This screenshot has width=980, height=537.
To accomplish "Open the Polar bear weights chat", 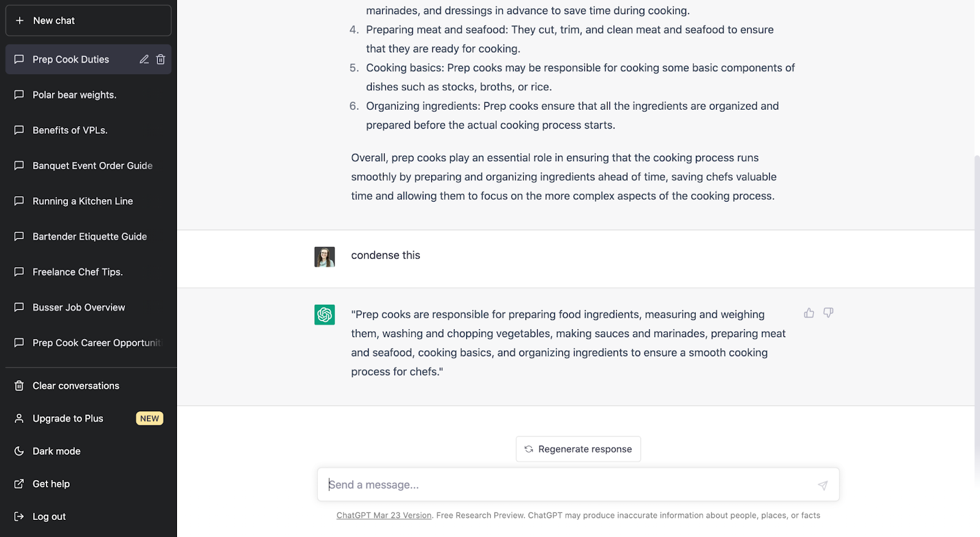I will click(x=74, y=95).
